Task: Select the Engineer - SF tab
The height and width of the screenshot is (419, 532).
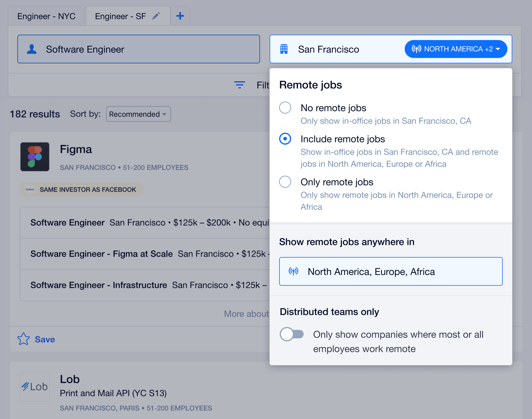Action: (x=120, y=16)
